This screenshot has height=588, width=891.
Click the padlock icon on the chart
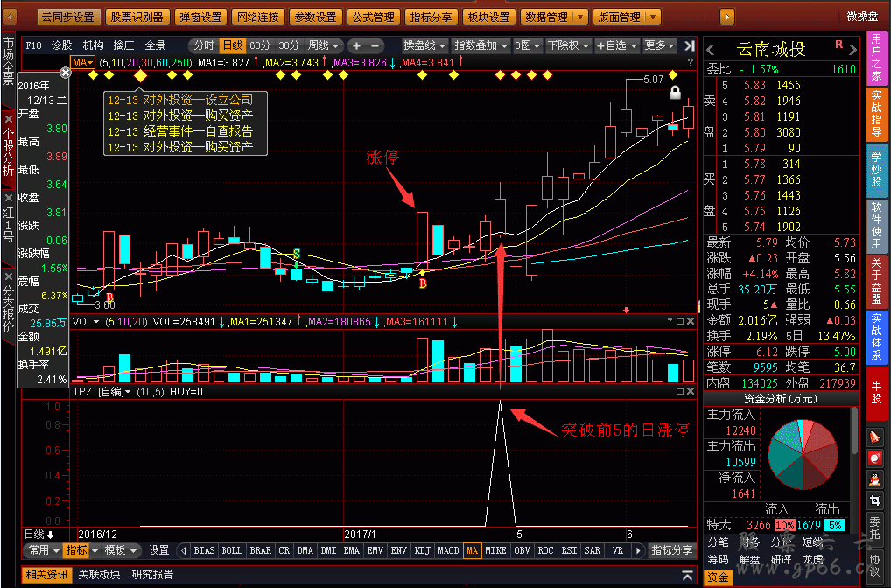coord(675,92)
